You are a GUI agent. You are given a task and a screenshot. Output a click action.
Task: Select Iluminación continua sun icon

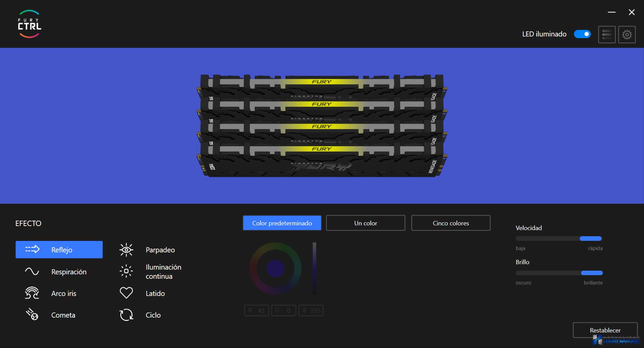tap(126, 271)
